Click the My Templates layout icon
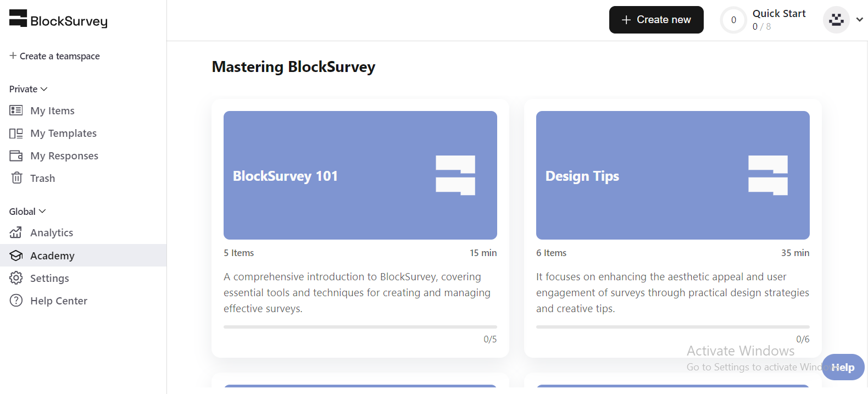 point(16,133)
